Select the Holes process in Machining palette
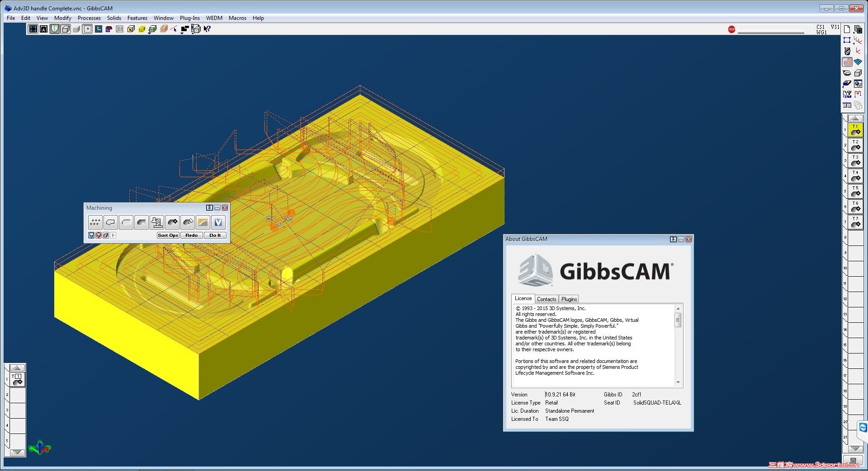Image resolution: width=868 pixels, height=471 pixels. point(95,222)
